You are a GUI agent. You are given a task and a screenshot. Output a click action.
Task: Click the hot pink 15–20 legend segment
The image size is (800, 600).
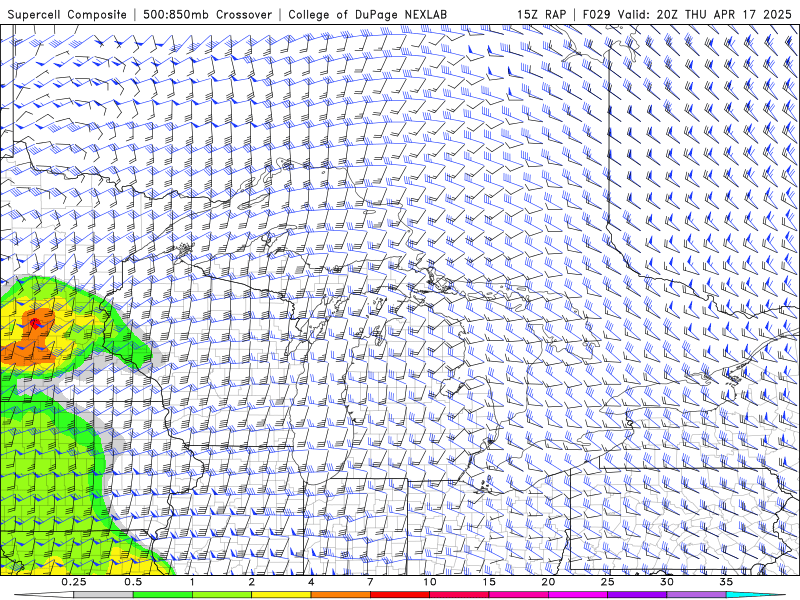point(518,595)
